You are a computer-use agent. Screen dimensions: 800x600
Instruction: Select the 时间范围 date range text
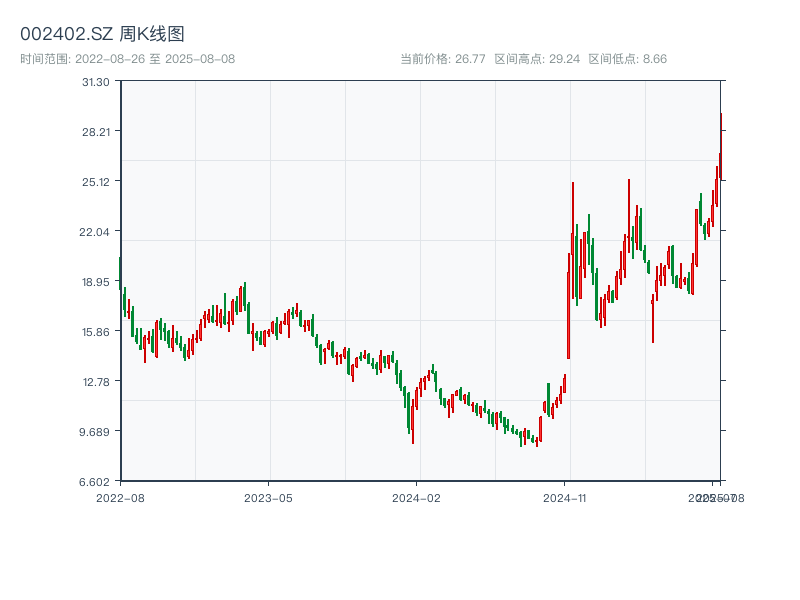[127, 59]
